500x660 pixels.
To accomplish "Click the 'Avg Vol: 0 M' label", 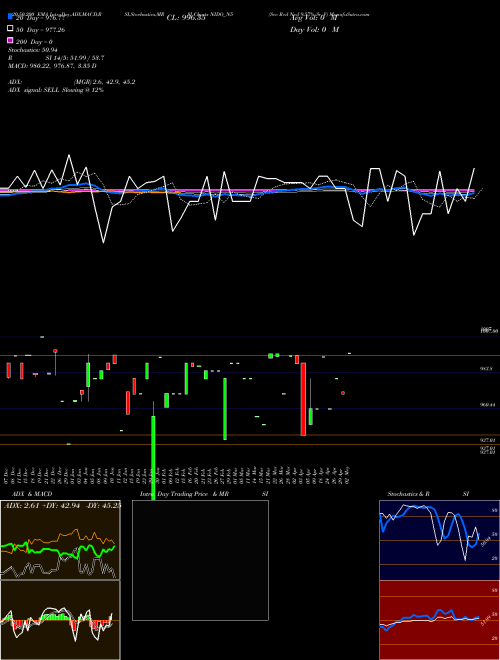I will (x=314, y=18).
